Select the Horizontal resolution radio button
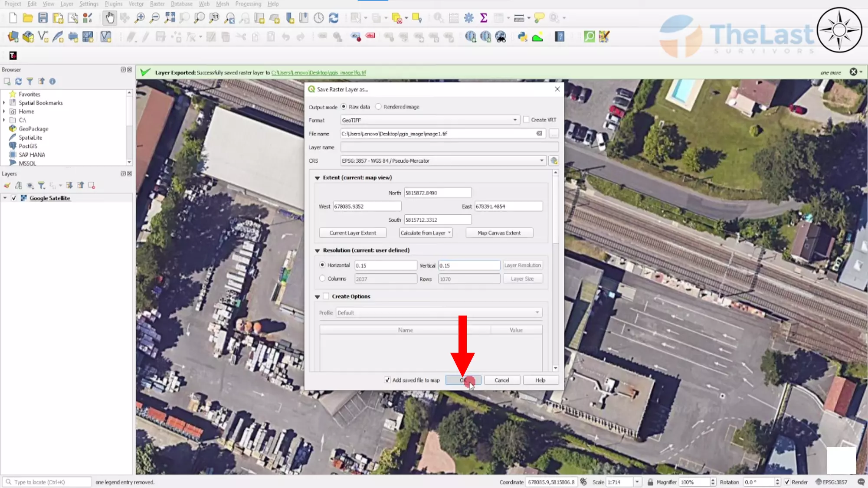The image size is (868, 488). click(322, 265)
